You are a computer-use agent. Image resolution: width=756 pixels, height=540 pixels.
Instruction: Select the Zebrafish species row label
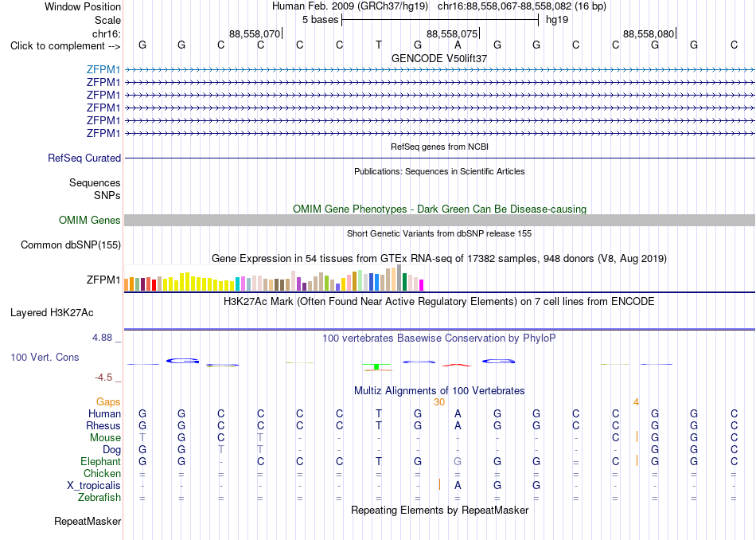[x=99, y=497]
